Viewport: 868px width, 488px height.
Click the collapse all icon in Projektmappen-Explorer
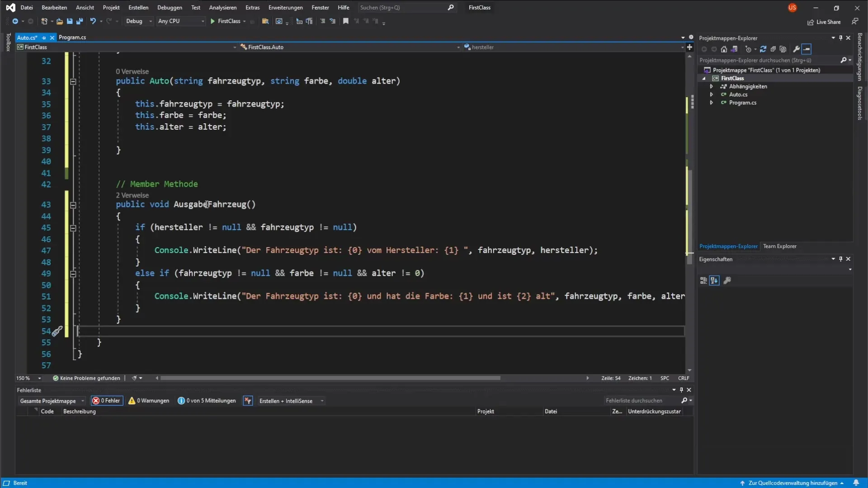[773, 49]
